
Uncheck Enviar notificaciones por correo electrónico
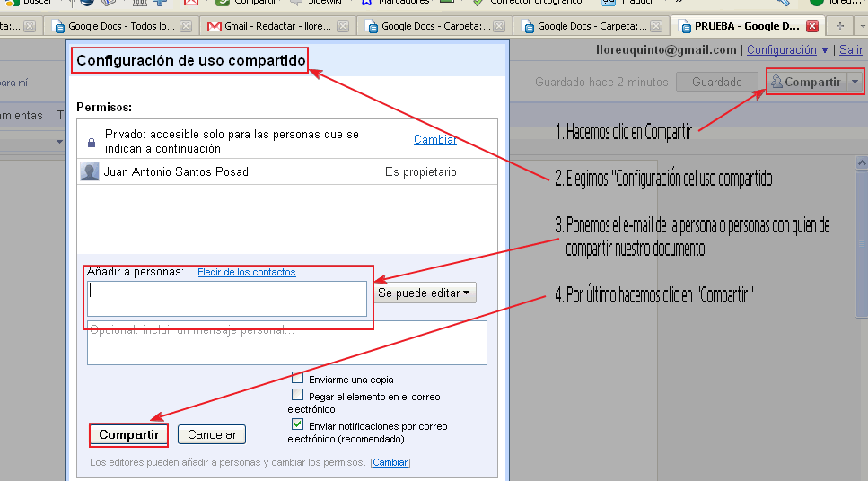[x=297, y=424]
